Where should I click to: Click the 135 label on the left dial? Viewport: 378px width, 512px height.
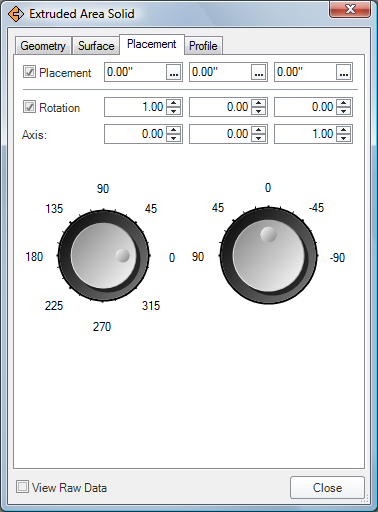54,209
